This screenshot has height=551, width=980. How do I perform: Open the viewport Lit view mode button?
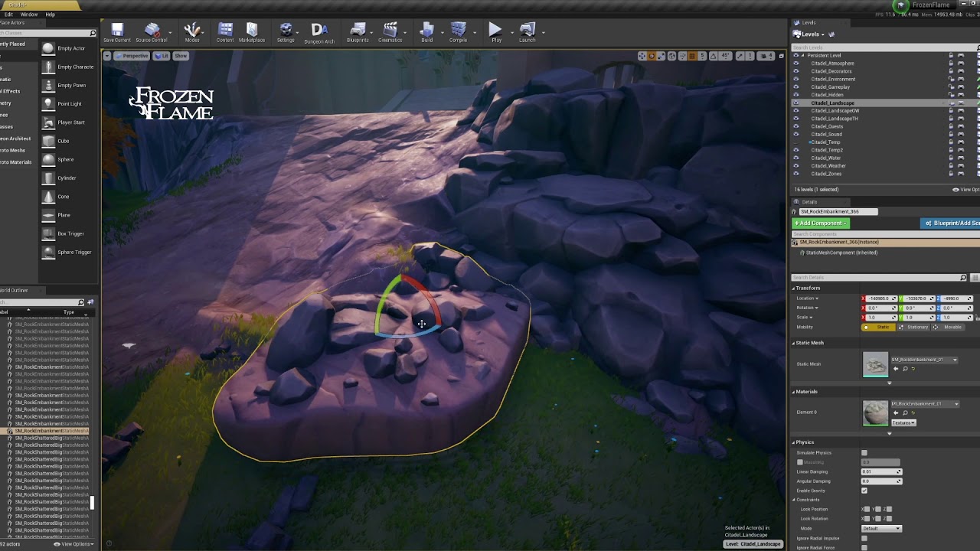[162, 56]
